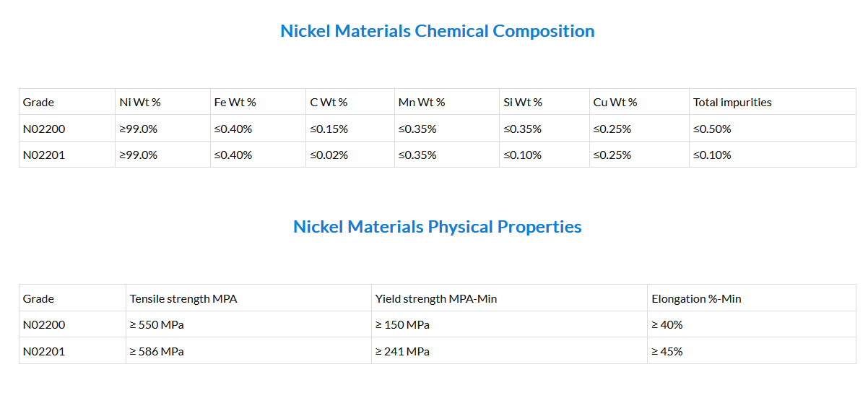This screenshot has width=868, height=393.
Task: Click the Nickel Materials Chemical Composition heading
Action: point(437,31)
